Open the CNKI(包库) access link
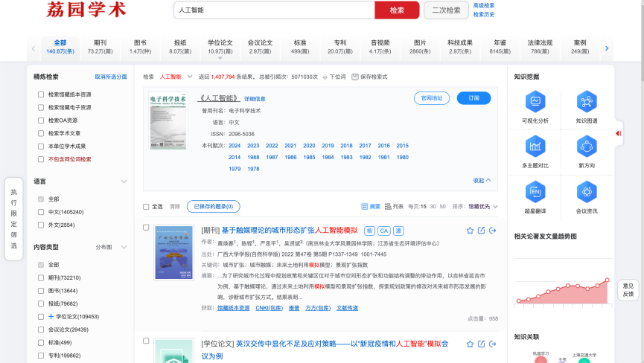 point(269,308)
